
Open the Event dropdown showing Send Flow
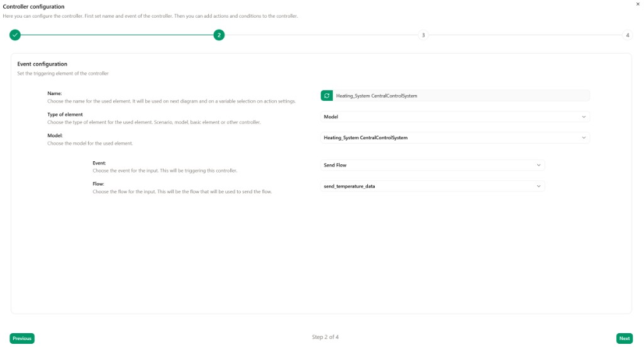(433, 165)
